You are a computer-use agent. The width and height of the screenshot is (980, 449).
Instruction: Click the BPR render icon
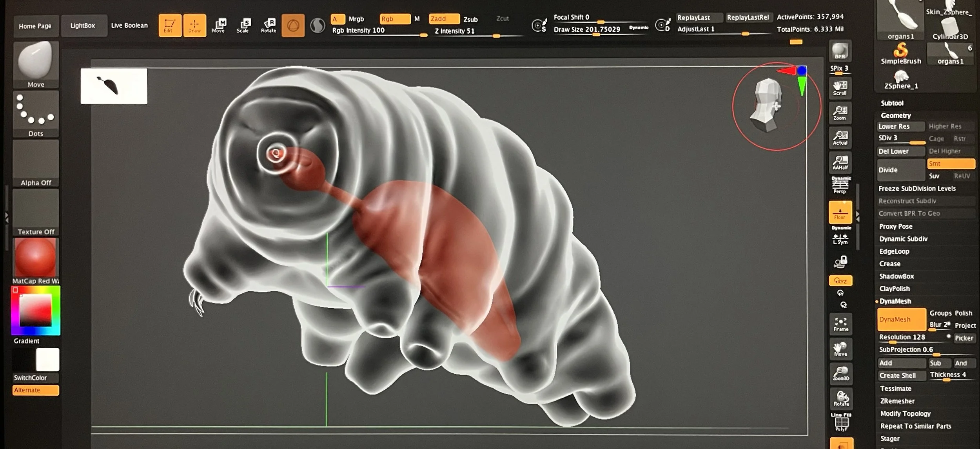[840, 51]
